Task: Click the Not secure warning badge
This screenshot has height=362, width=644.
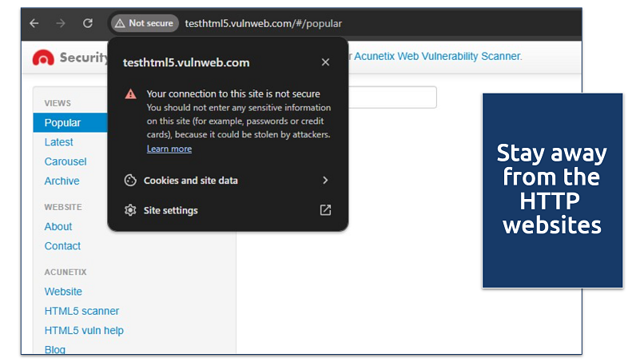Action: pyautogui.click(x=145, y=23)
